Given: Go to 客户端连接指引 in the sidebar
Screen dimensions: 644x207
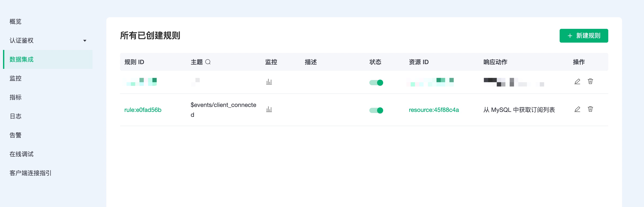Looking at the screenshot, I should pos(30,173).
